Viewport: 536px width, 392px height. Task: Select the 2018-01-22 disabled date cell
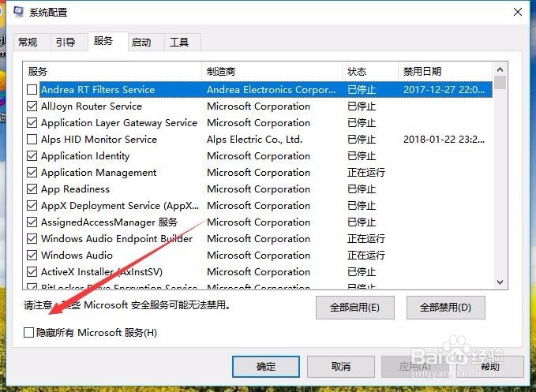click(x=444, y=140)
